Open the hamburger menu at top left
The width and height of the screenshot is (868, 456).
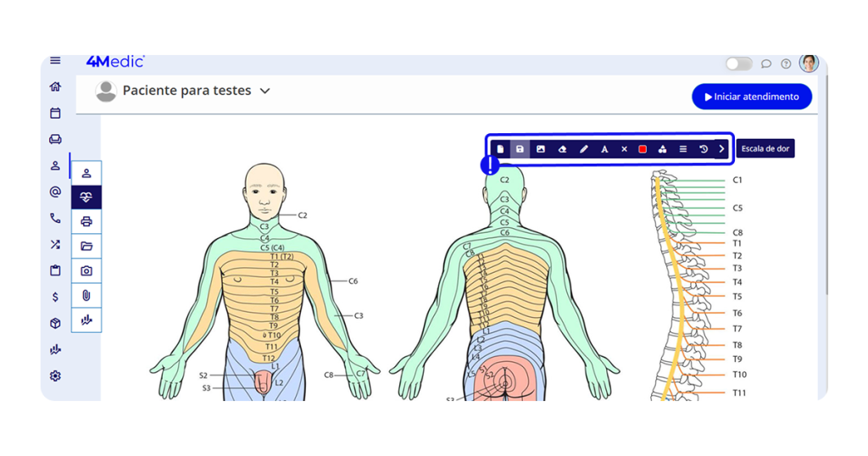point(55,60)
